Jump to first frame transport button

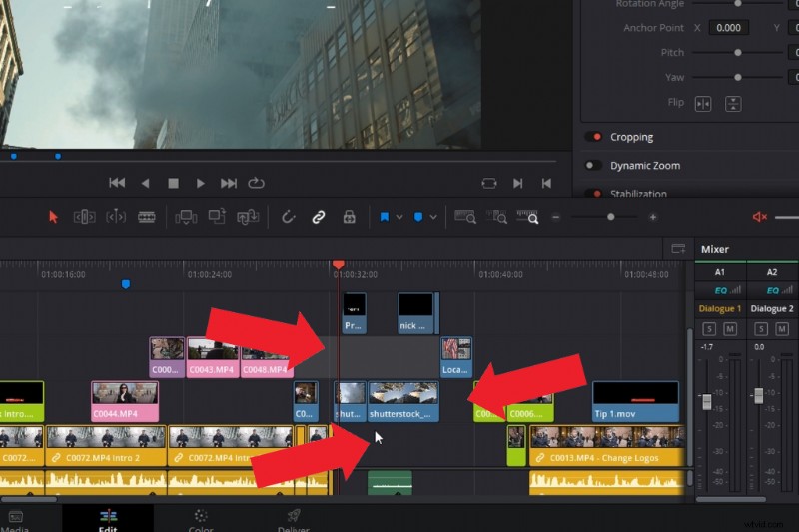[117, 183]
